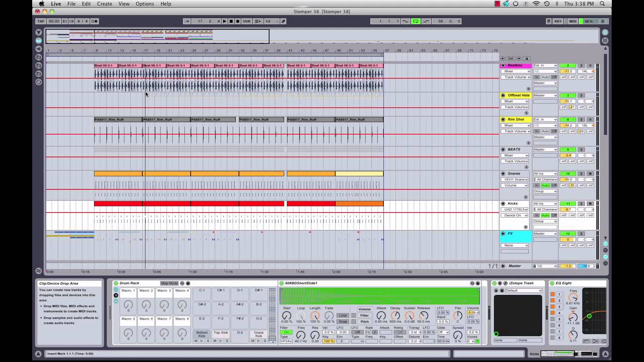Toggle the Loop switch in transport
The height and width of the screenshot is (362, 644).
click(x=416, y=21)
